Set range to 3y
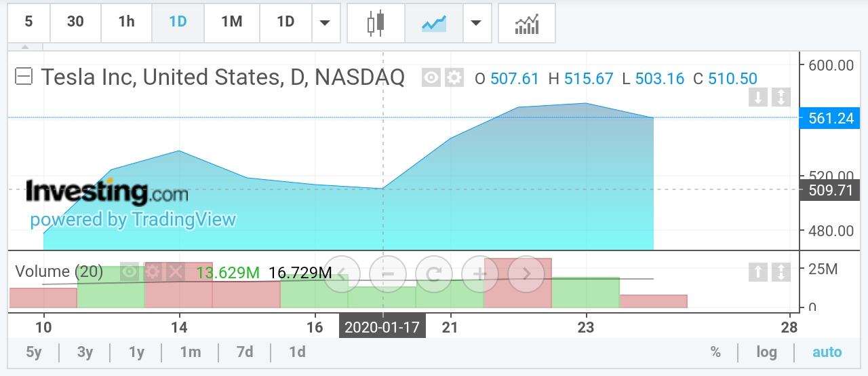868x376 pixels. (85, 352)
